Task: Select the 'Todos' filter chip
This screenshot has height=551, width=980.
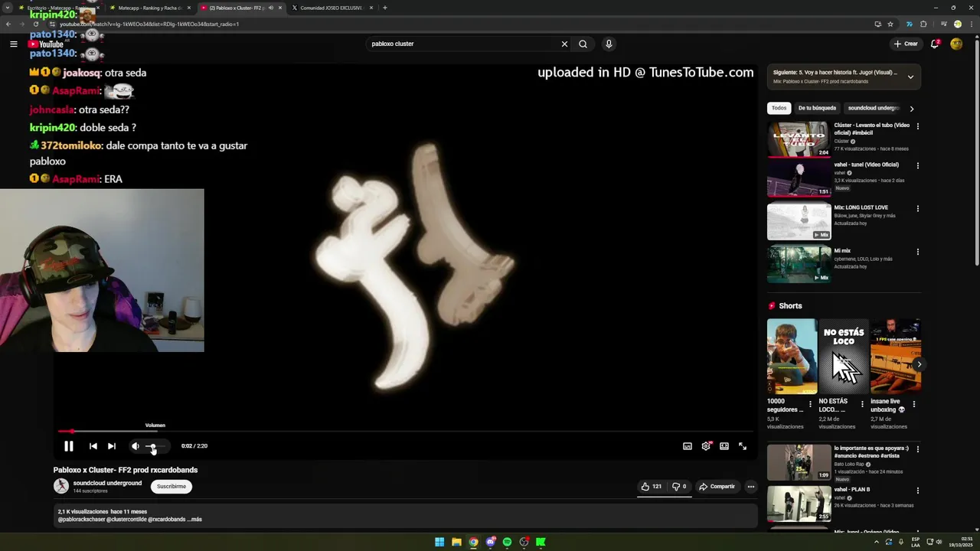Action: (779, 108)
